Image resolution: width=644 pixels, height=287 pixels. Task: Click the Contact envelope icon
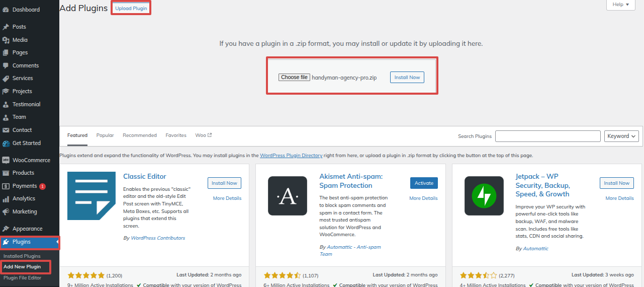coord(6,130)
